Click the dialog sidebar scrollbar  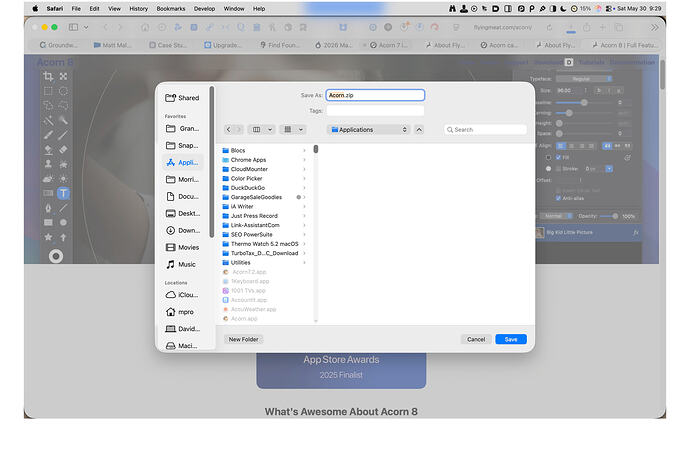click(x=212, y=162)
